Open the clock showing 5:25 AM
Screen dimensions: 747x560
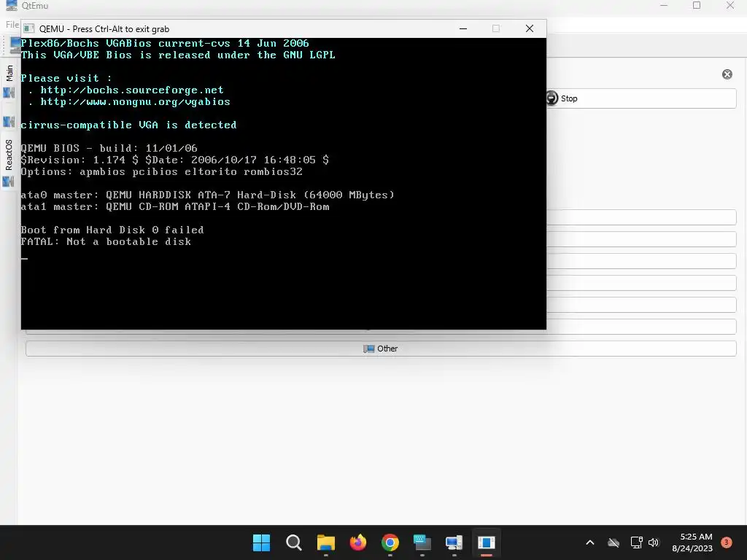pyautogui.click(x=692, y=542)
